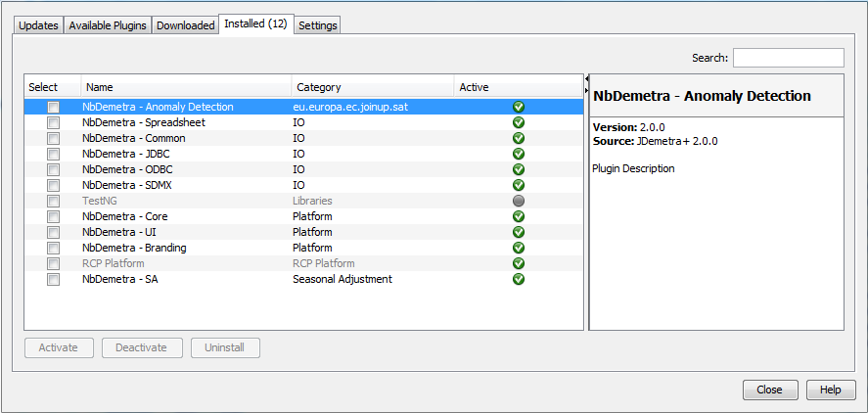Click active icon for NbDemetra - Anomaly Detection
868x413 pixels.
coord(519,107)
